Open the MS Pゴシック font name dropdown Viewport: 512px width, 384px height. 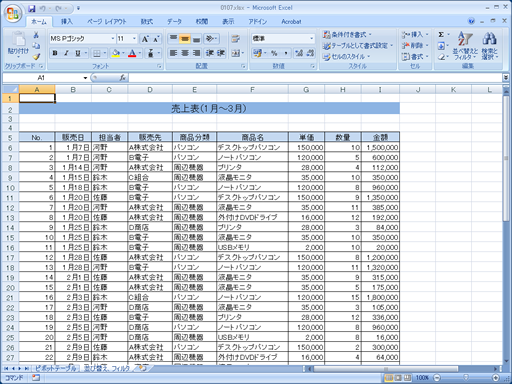point(82,39)
